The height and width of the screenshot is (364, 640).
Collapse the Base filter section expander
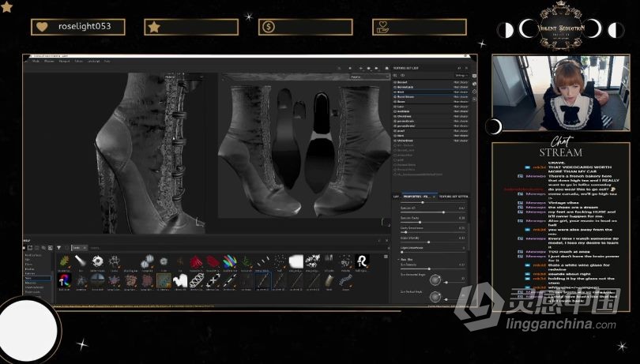(399, 260)
